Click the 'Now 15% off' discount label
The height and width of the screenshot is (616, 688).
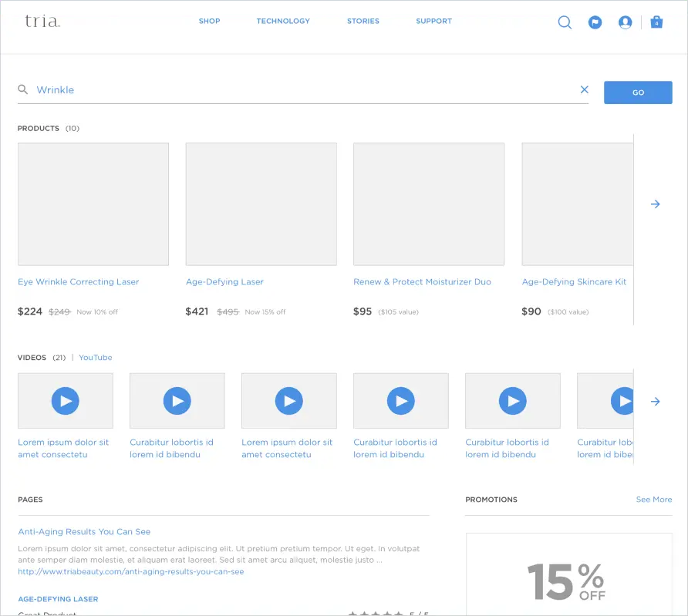coord(265,311)
